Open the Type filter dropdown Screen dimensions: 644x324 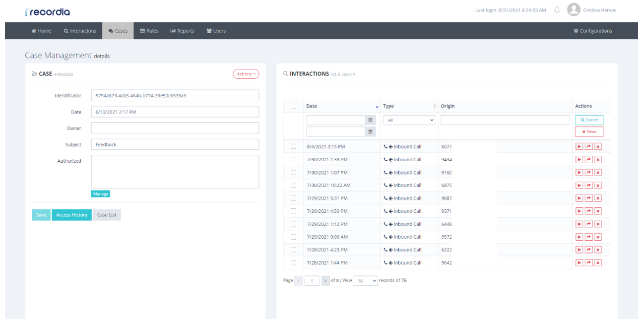tap(409, 120)
